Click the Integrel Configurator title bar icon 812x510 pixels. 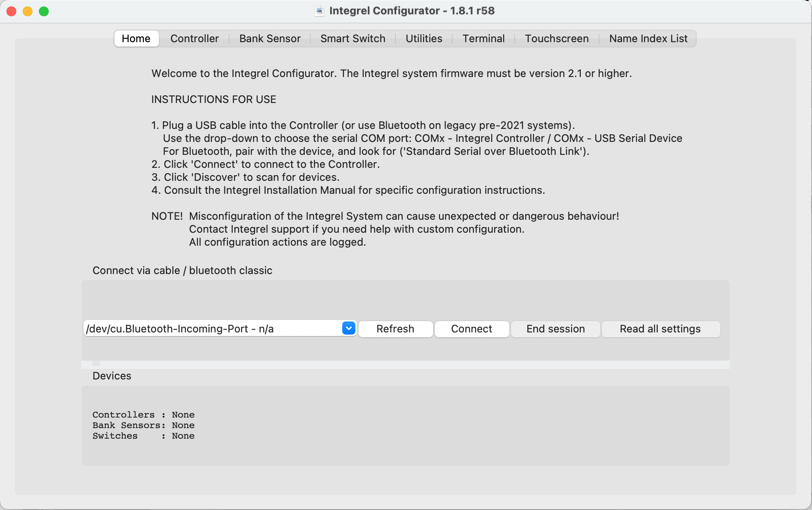[320, 11]
